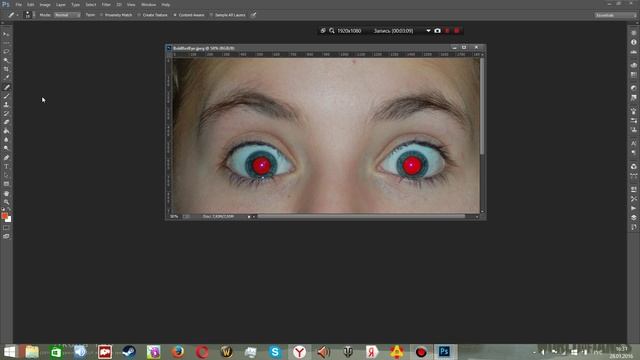
Task: Select the Move tool
Action: [x=6, y=34]
